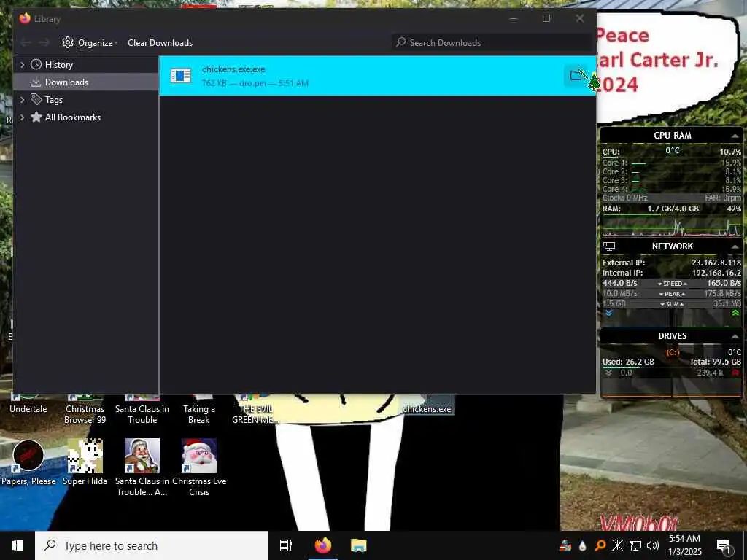747x560 pixels.
Task: Click the orange magnifier tray icon
Action: 600,545
